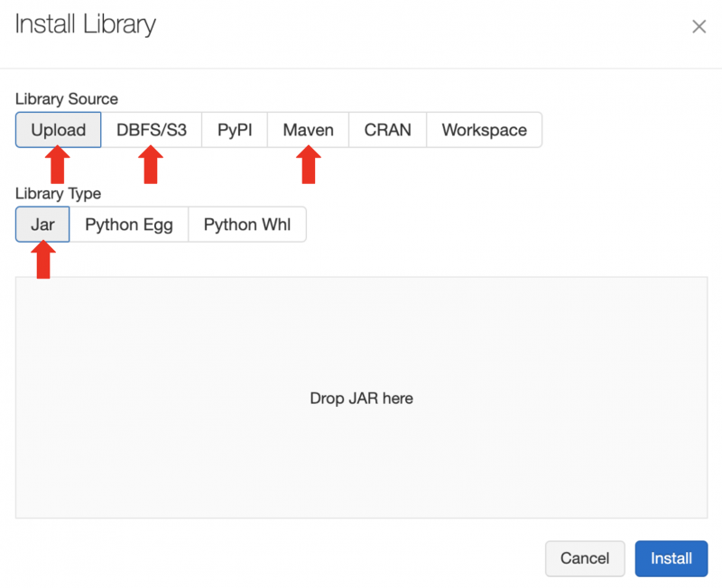This screenshot has width=722, height=588.
Task: Click the red arrow under Upload
Action: [58, 165]
